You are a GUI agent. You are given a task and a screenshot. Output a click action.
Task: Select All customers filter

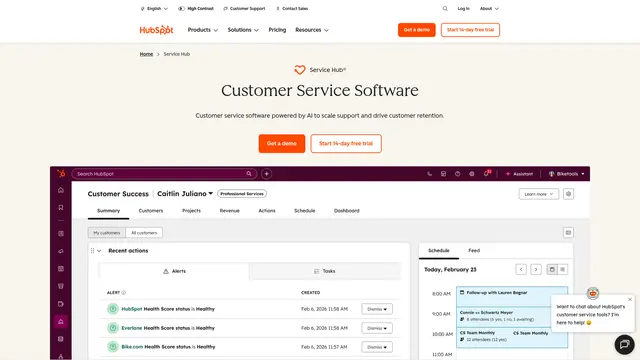pyautogui.click(x=144, y=233)
